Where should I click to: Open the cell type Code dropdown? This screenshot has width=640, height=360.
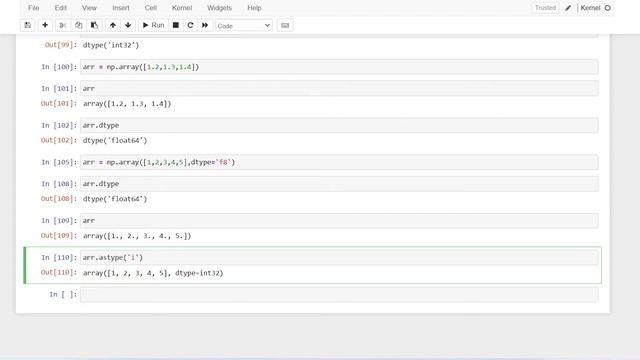point(244,25)
